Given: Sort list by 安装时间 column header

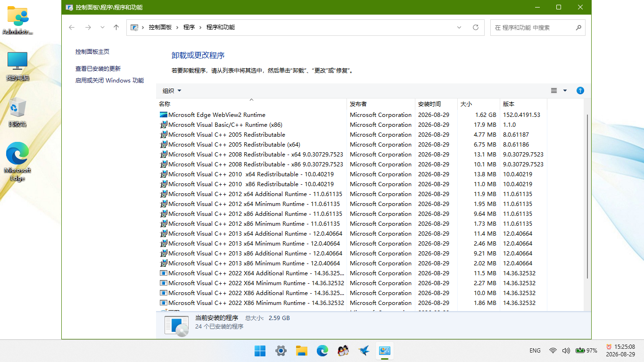Looking at the screenshot, I should pos(437,104).
